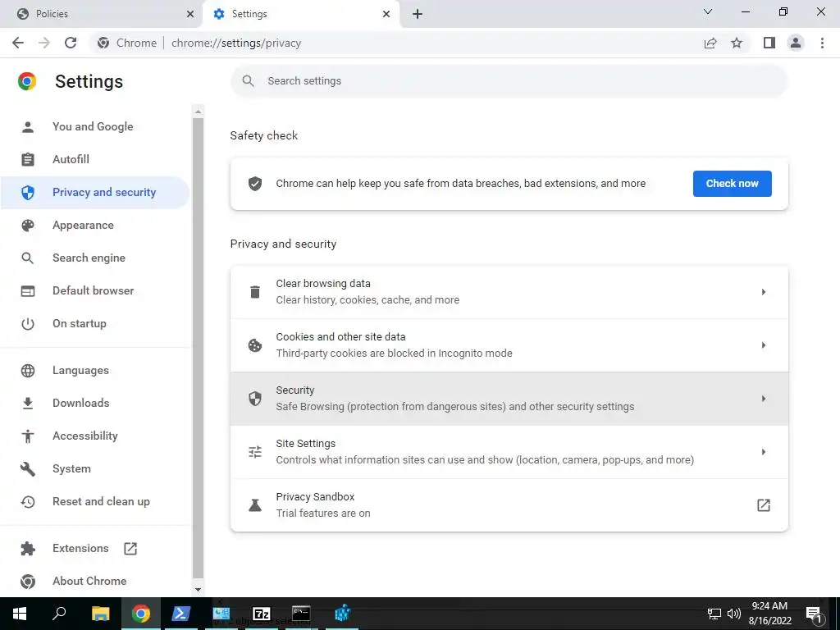Open a new tab with plus button
This screenshot has width=840, height=630.
point(418,14)
